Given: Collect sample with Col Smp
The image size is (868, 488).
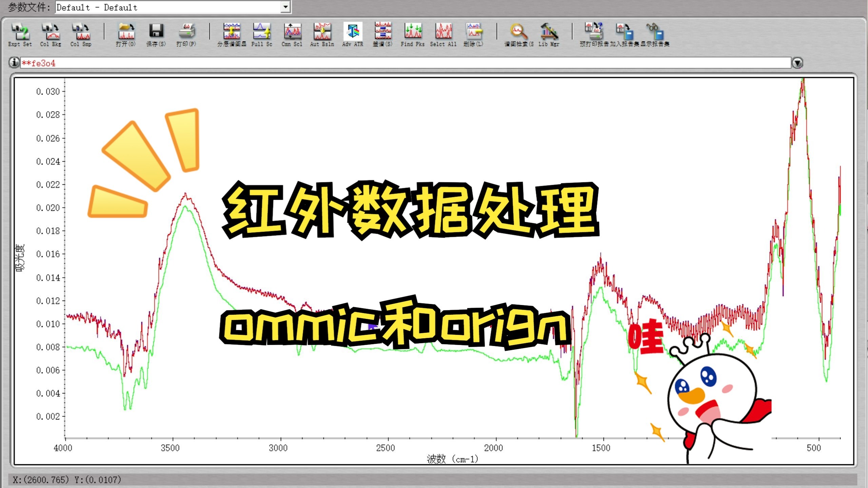Looking at the screenshot, I should pyautogui.click(x=81, y=34).
